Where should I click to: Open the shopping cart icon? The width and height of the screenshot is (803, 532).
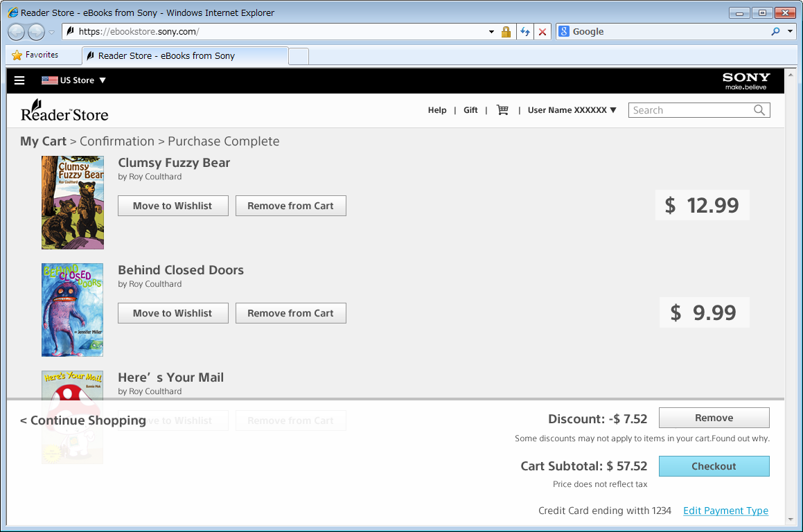click(502, 110)
